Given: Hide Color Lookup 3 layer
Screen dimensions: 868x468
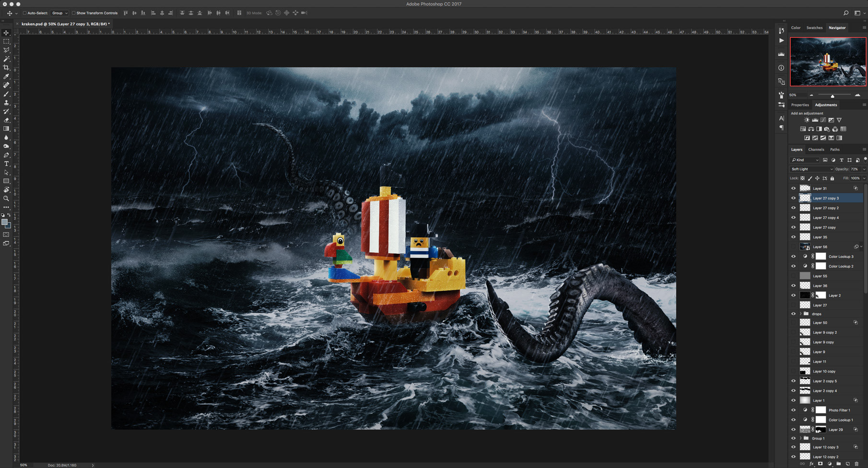Looking at the screenshot, I should click(x=793, y=257).
